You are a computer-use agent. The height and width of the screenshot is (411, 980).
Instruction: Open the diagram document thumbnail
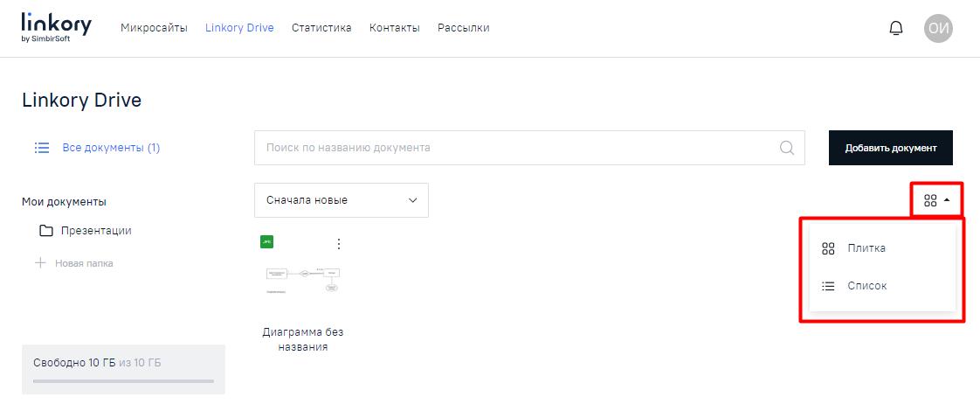(303, 281)
